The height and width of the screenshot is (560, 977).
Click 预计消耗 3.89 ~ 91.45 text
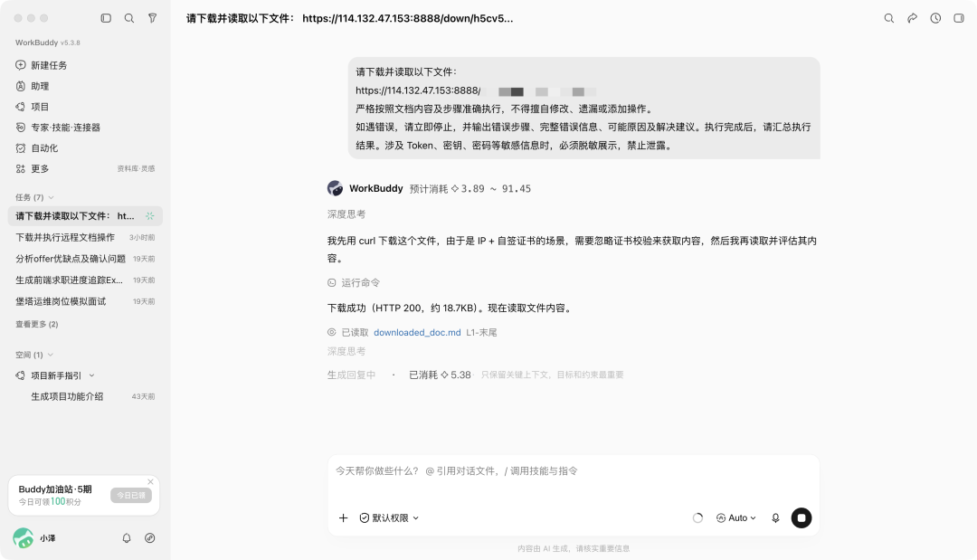pos(470,189)
